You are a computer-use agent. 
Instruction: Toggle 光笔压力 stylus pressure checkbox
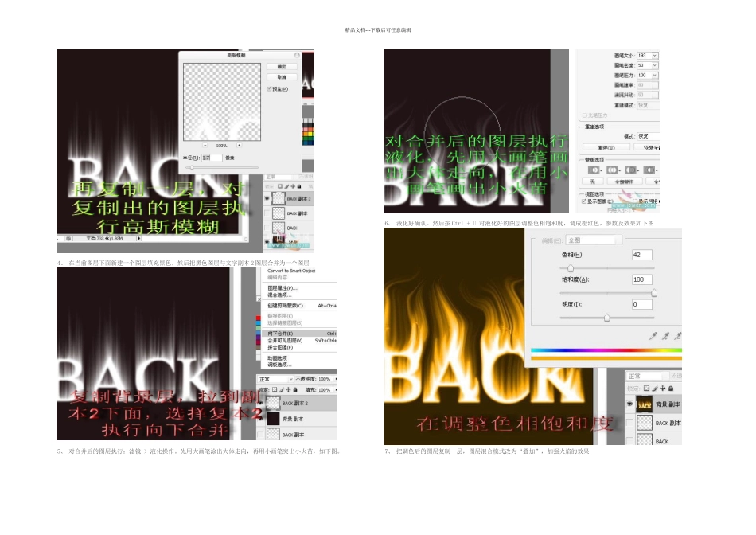click(585, 115)
